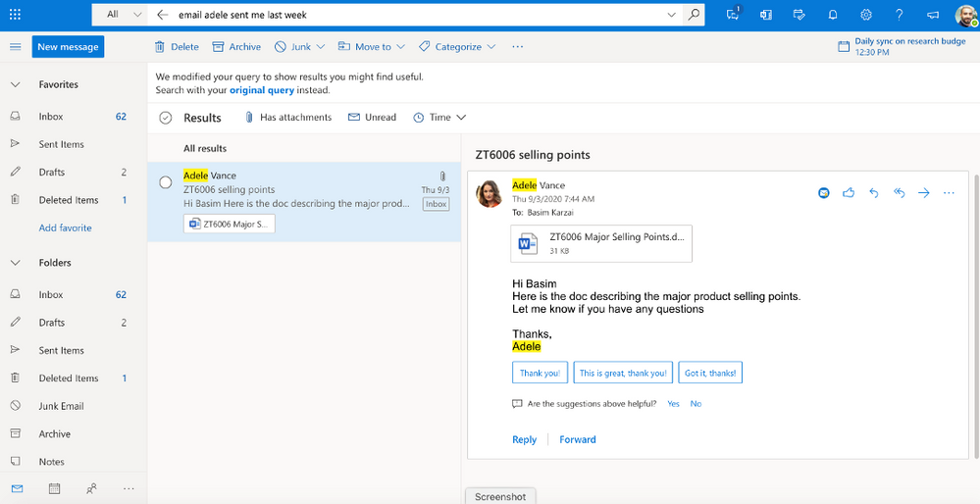Open more apps ellipsis in the bottom bar
Viewport: 980px width, 504px height.
129,488
